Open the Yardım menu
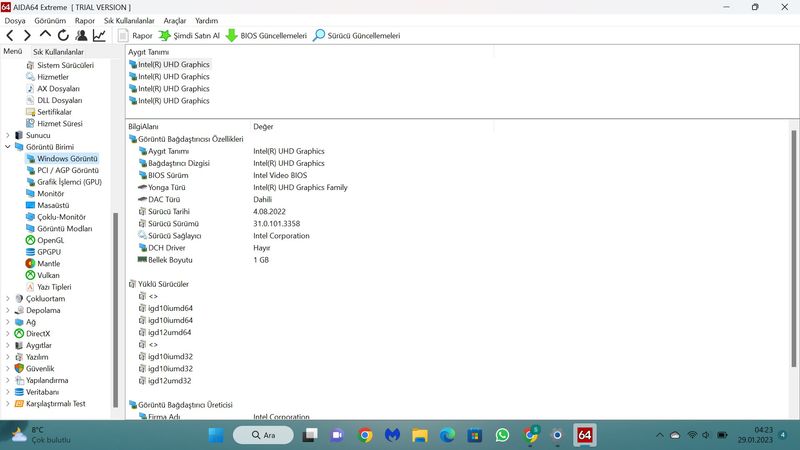 206,20
